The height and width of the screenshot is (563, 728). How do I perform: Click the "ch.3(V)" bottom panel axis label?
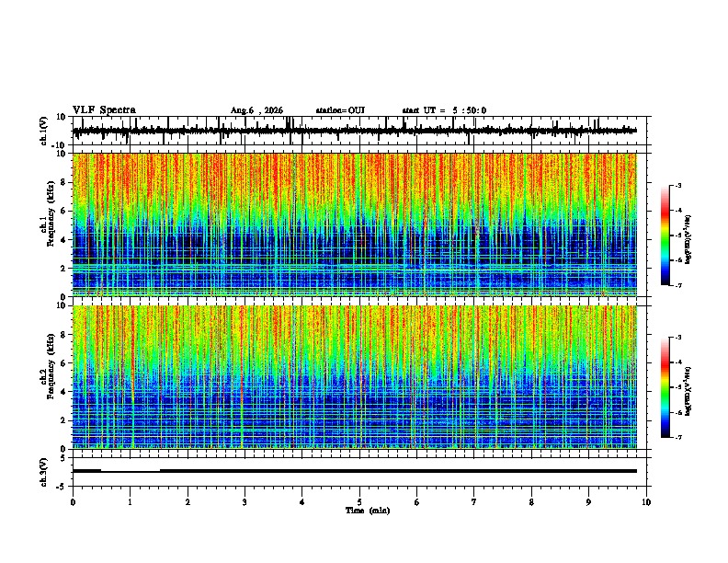pyautogui.click(x=44, y=472)
